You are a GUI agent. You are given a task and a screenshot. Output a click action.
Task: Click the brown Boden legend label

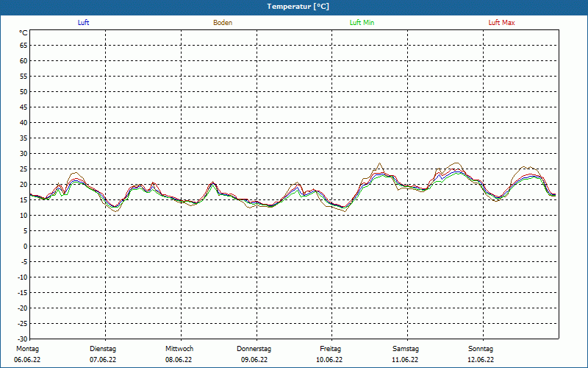click(223, 23)
